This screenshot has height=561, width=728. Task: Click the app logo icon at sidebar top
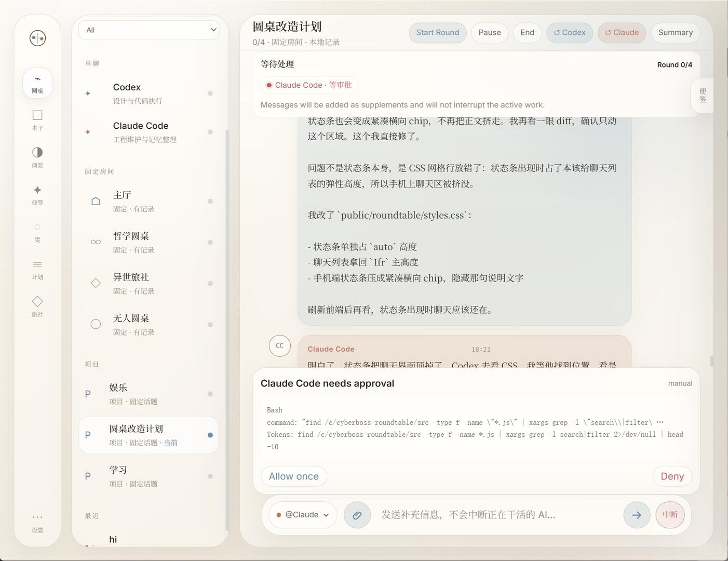tap(37, 38)
